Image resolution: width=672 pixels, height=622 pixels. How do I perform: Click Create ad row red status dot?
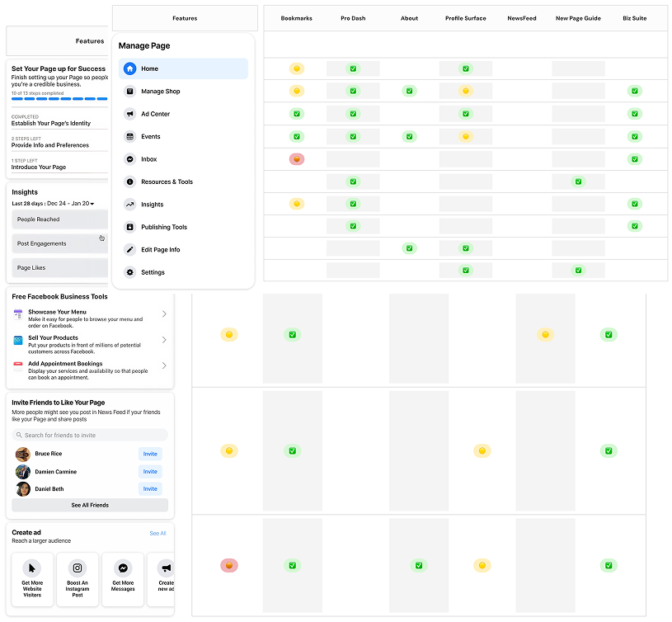229,565
